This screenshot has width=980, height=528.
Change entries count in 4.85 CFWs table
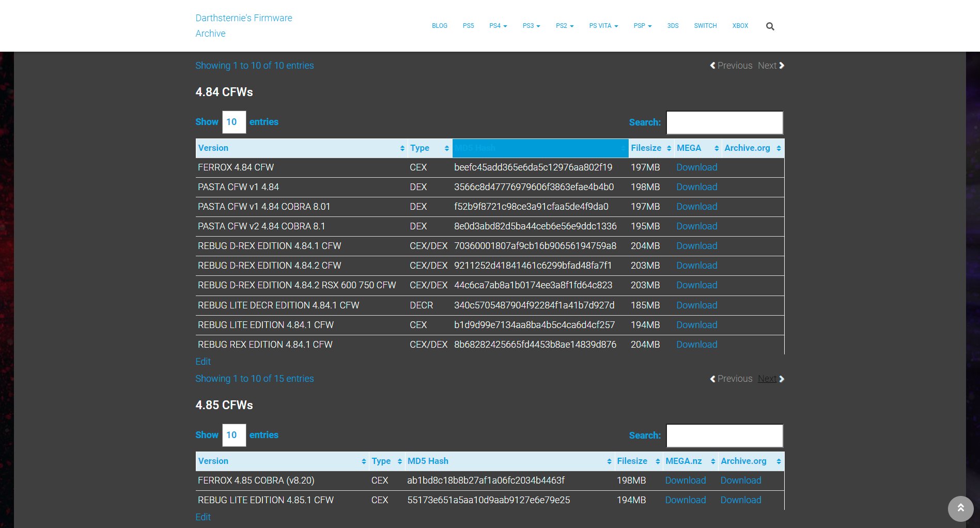click(234, 435)
